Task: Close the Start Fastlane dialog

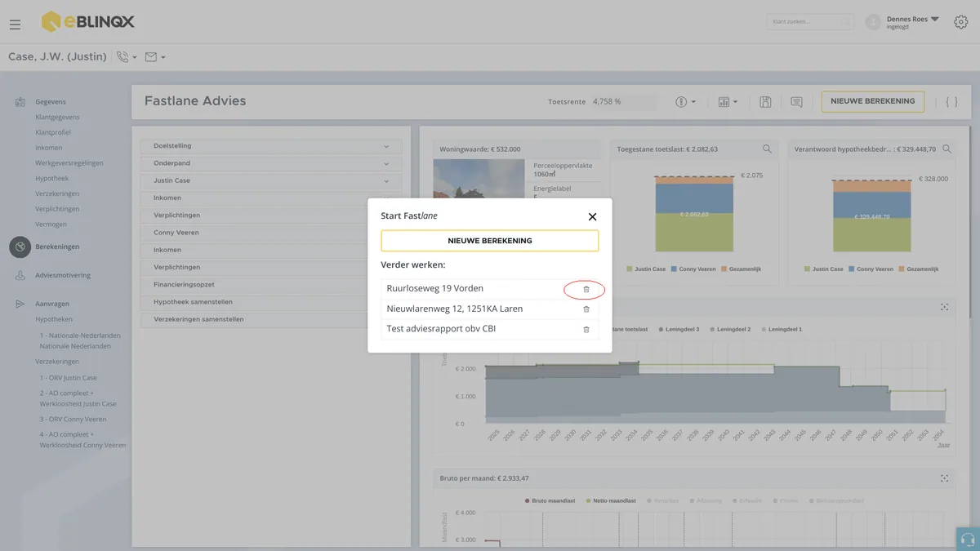Action: tap(592, 216)
